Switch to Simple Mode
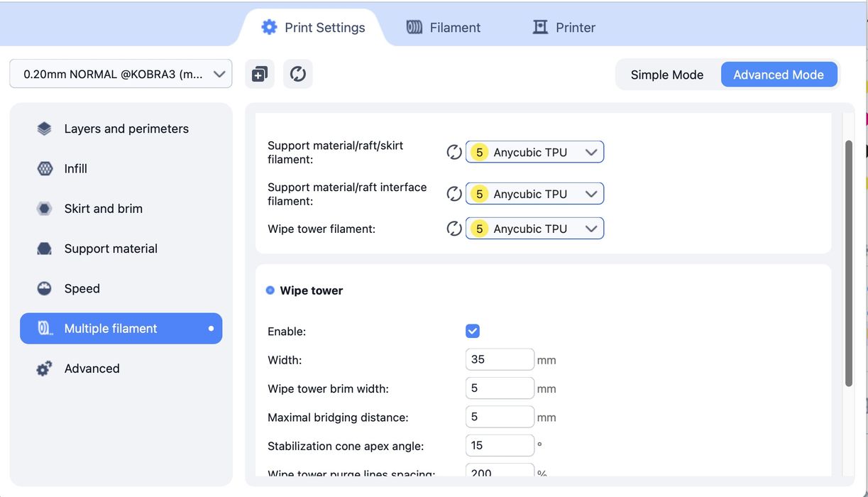Viewport: 868px width, 497px height. point(666,75)
